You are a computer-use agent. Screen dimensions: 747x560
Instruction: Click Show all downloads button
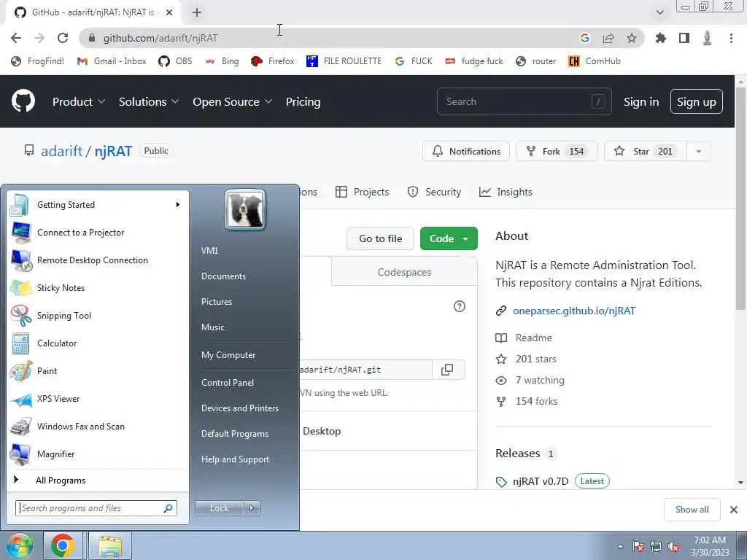(692, 510)
